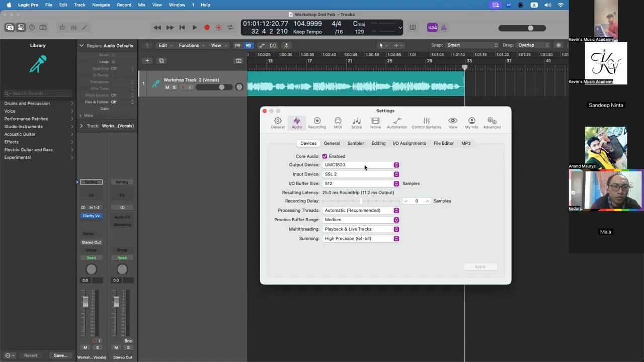
Task: Click the duplicate track button
Action: [x=162, y=61]
